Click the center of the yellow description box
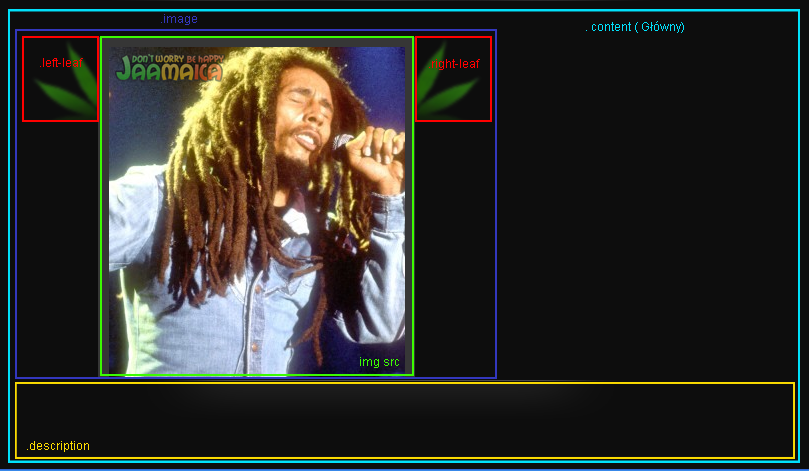809x471 pixels. (x=404, y=420)
